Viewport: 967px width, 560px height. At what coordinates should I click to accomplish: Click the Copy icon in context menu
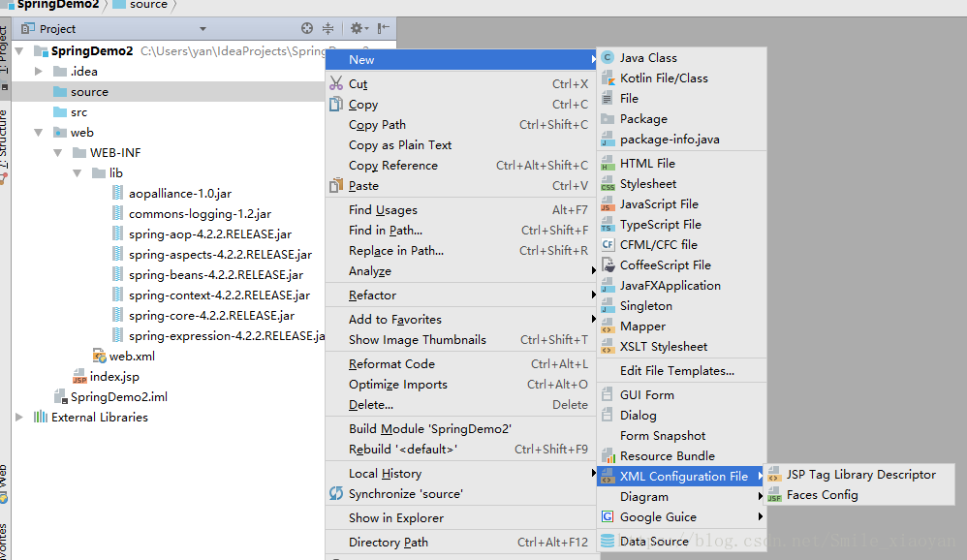[336, 104]
